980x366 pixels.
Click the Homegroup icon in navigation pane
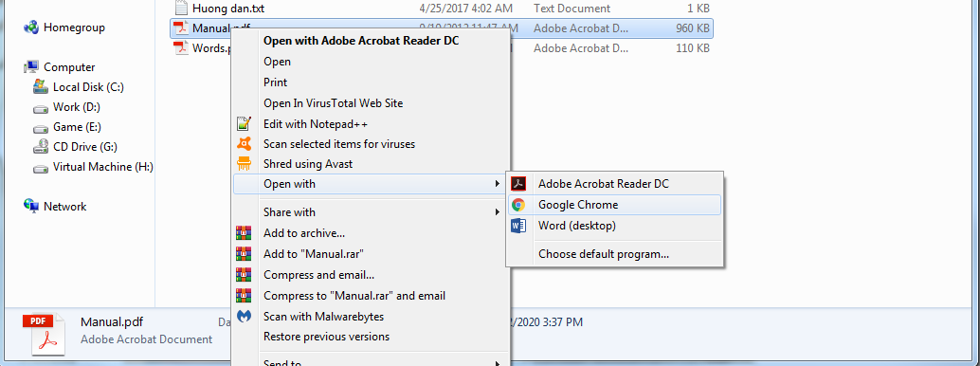(30, 27)
